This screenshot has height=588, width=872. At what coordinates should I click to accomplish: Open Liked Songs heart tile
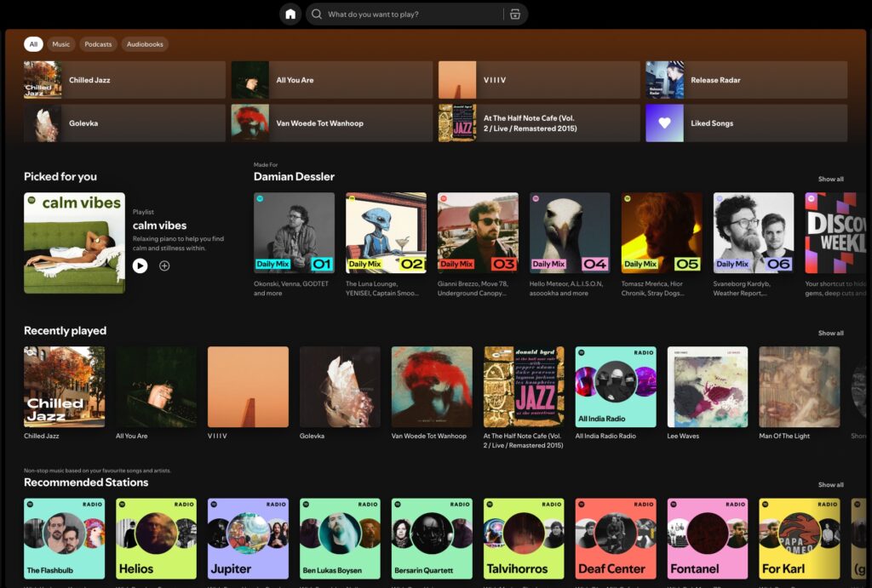664,123
